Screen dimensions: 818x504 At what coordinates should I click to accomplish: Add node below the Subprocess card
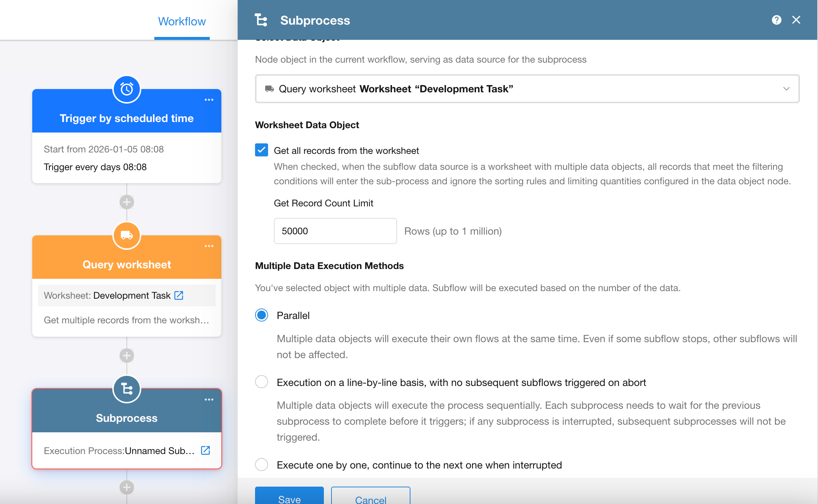click(126, 487)
